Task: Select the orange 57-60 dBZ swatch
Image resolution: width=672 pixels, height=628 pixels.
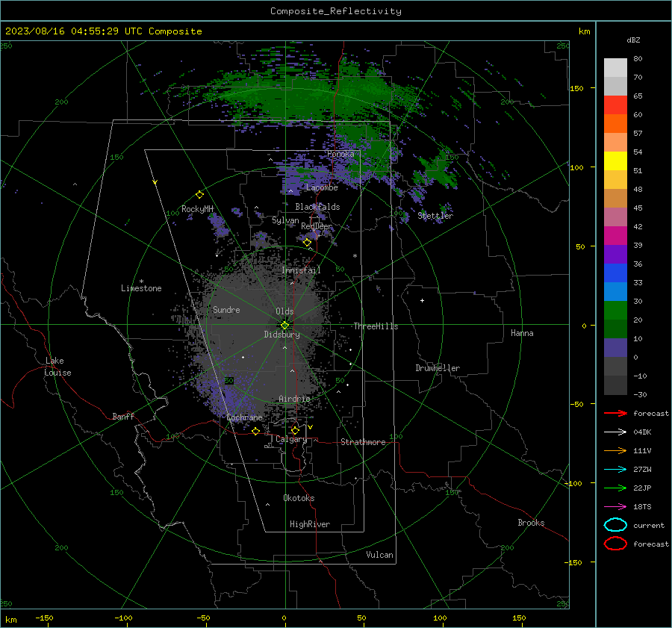Action: [x=615, y=124]
